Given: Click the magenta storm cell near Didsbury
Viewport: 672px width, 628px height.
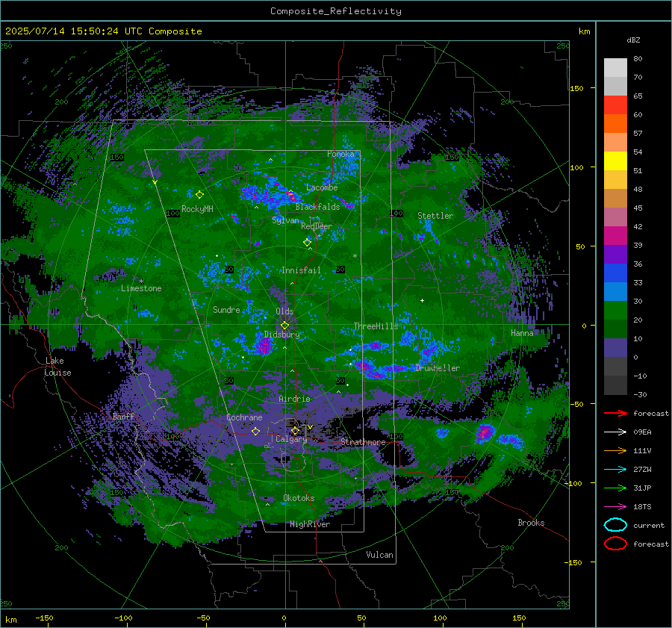Looking at the screenshot, I should pyautogui.click(x=264, y=345).
